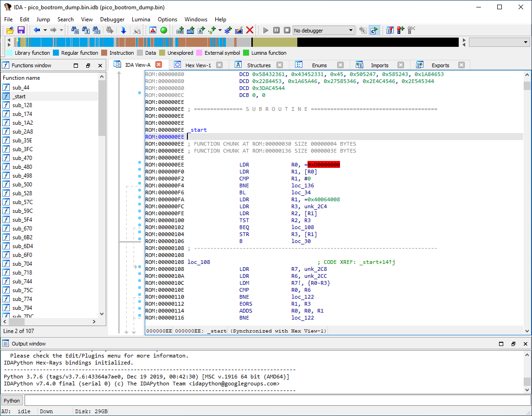Click the Python button in output window
The width and height of the screenshot is (532, 416).
coord(12,401)
